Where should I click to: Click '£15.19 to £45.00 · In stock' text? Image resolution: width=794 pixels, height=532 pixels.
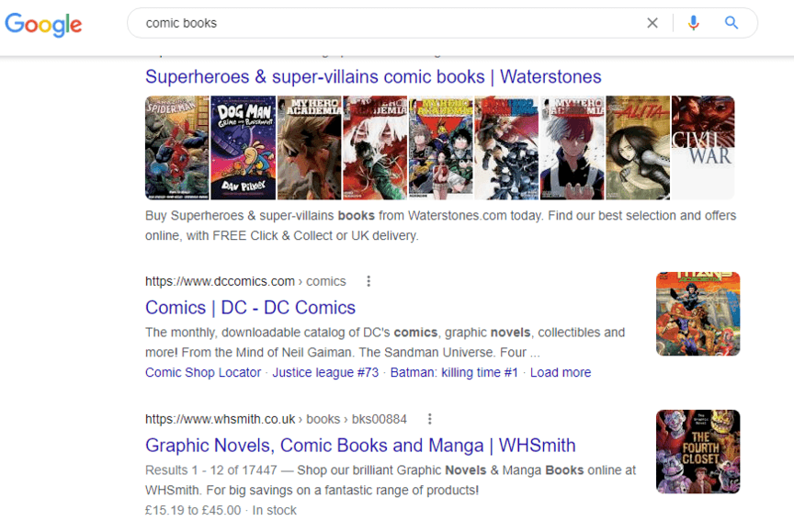click(x=221, y=510)
